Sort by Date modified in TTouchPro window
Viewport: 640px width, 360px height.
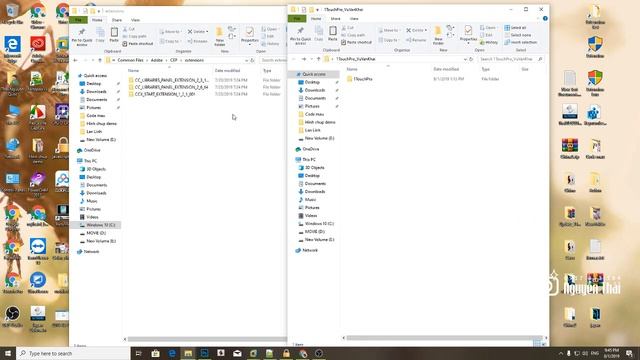pyautogui.click(x=446, y=69)
